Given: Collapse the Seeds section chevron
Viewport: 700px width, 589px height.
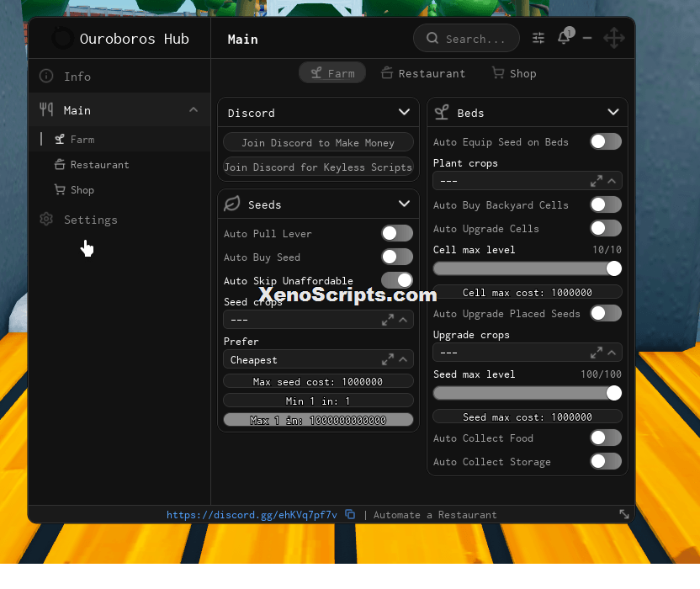Looking at the screenshot, I should pyautogui.click(x=404, y=204).
